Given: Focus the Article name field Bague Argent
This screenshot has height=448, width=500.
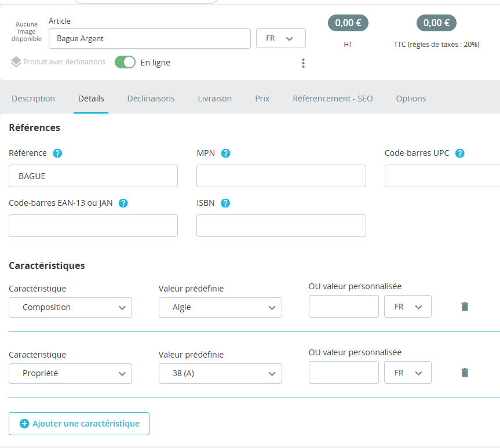Looking at the screenshot, I should [x=149, y=39].
